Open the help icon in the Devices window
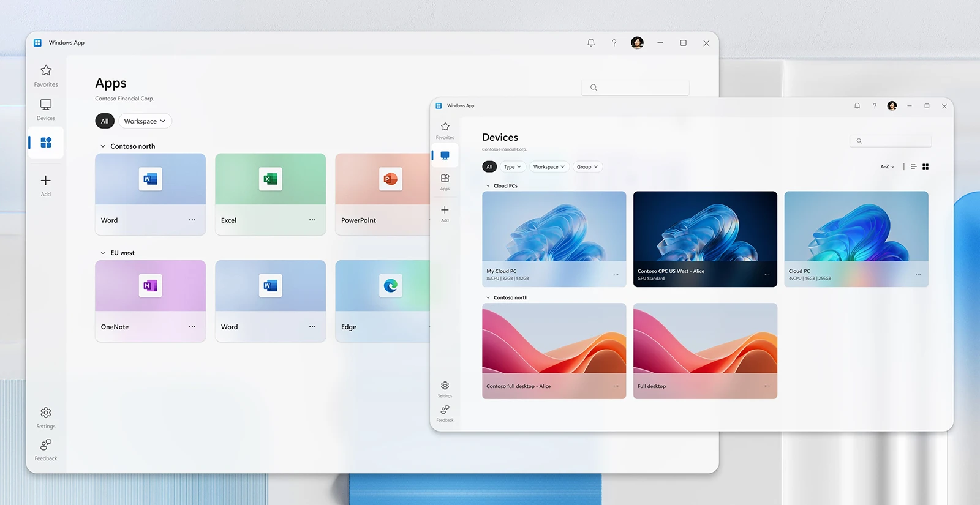 (875, 106)
